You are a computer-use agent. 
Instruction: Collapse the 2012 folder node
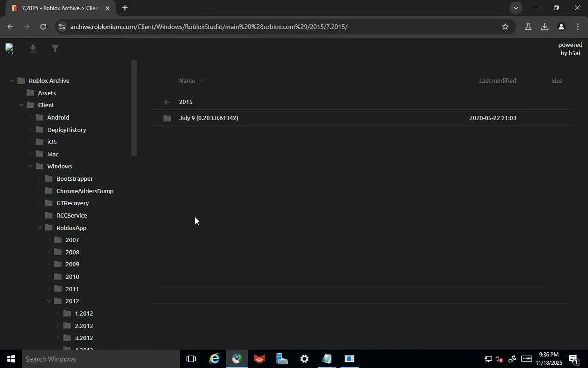pos(48,301)
